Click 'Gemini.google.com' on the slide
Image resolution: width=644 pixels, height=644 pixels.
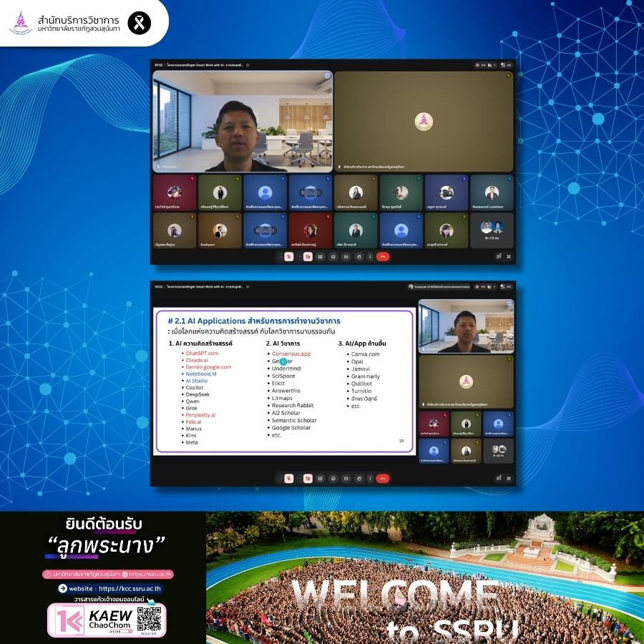(208, 367)
